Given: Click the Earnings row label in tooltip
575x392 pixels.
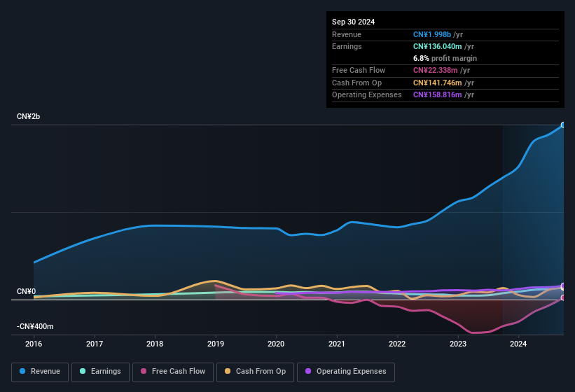Looking at the screenshot, I should pos(347,46).
